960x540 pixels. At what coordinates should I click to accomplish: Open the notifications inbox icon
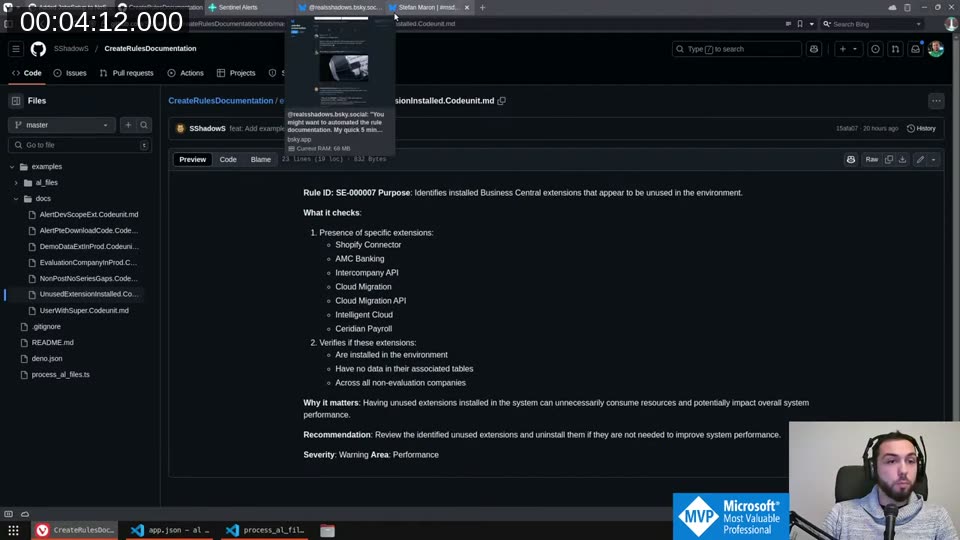click(911, 49)
